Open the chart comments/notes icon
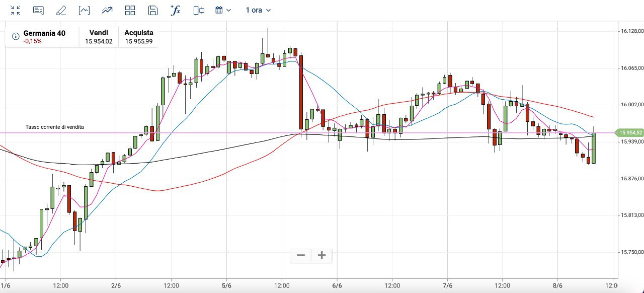The width and height of the screenshot is (644, 293). pos(38,10)
